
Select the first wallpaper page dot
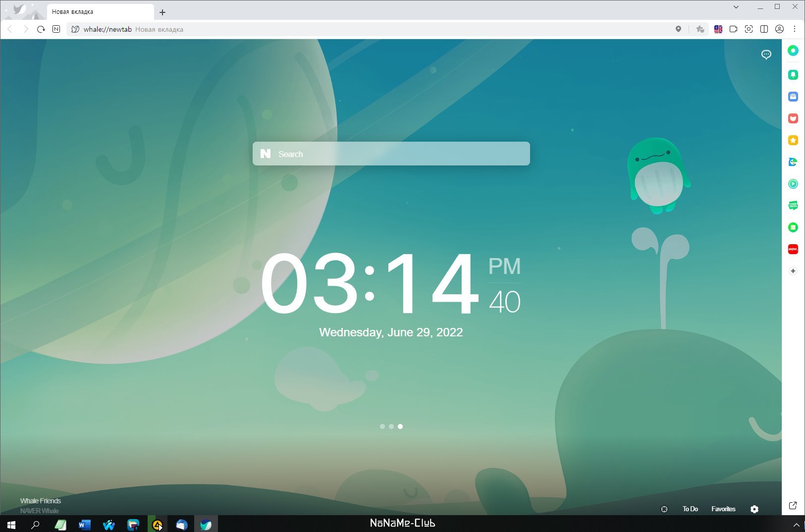[x=382, y=426]
